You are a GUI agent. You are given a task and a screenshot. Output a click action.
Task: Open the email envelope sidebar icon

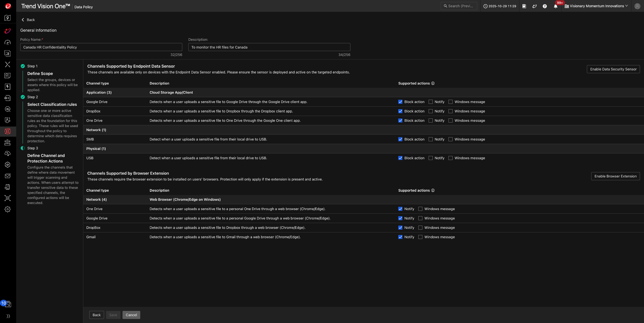coord(8,176)
